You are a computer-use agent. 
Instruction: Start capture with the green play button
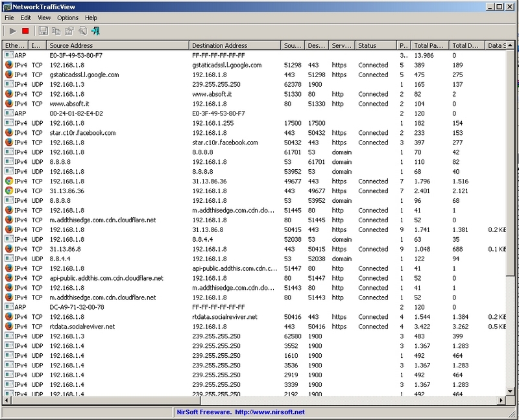[12, 31]
